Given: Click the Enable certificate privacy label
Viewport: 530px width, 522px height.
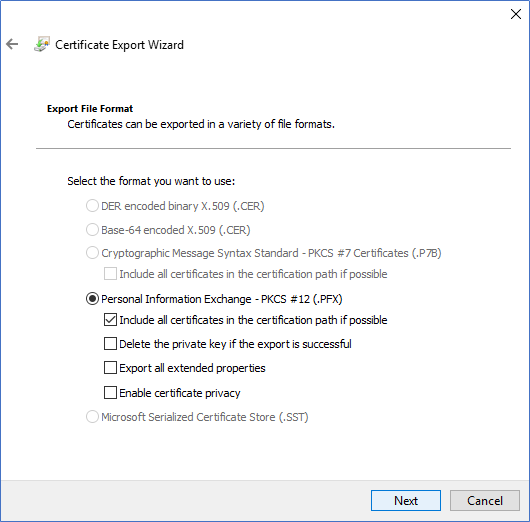Looking at the screenshot, I should 180,393.
